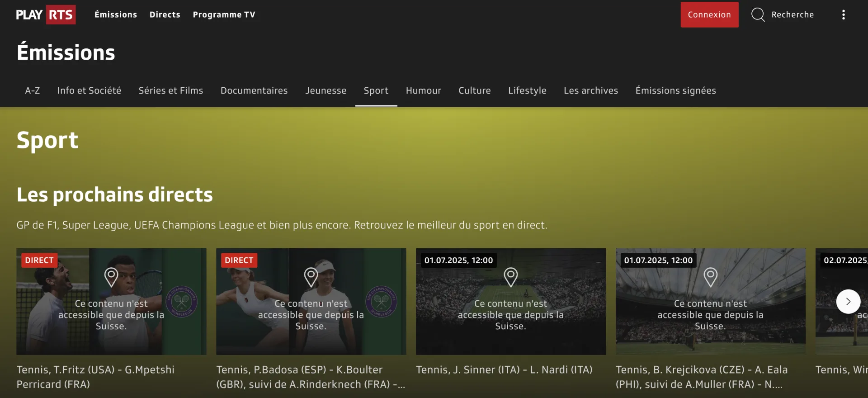Screen dimensions: 868x398
Task: Open Directs in top navigation
Action: 165,14
